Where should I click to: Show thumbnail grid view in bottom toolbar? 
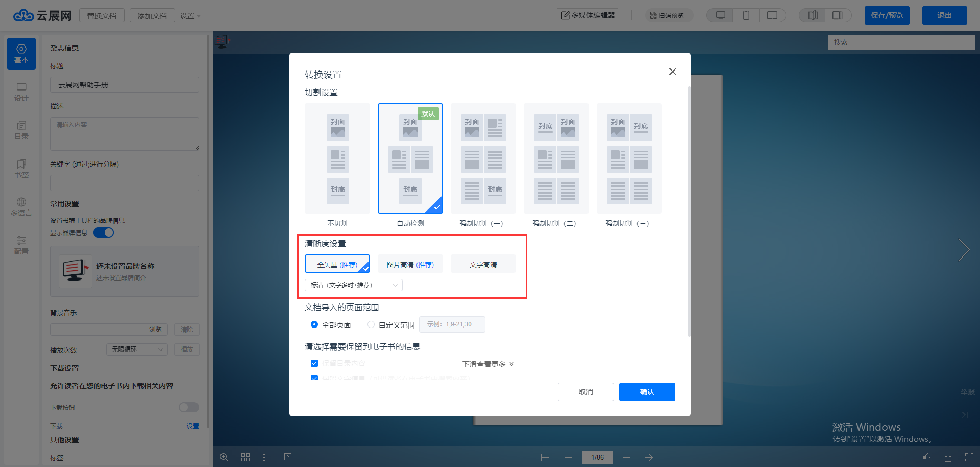[246, 457]
